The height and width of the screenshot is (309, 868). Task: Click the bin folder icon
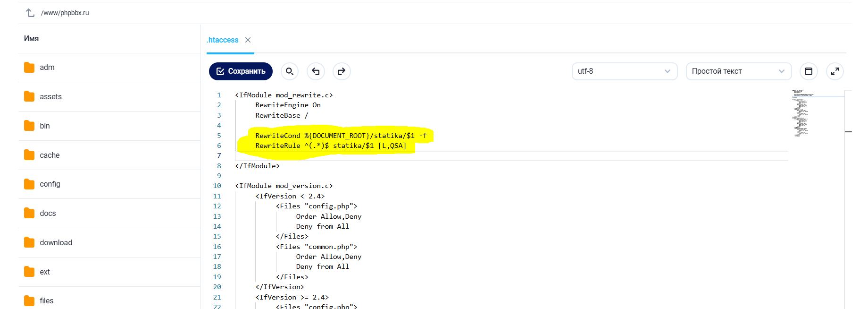pos(29,126)
